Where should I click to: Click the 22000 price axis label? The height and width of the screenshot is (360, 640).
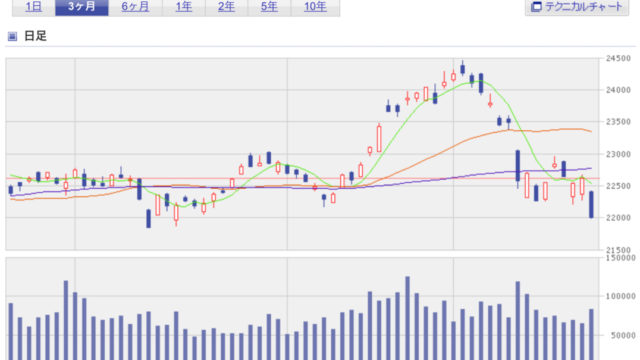[x=618, y=218]
